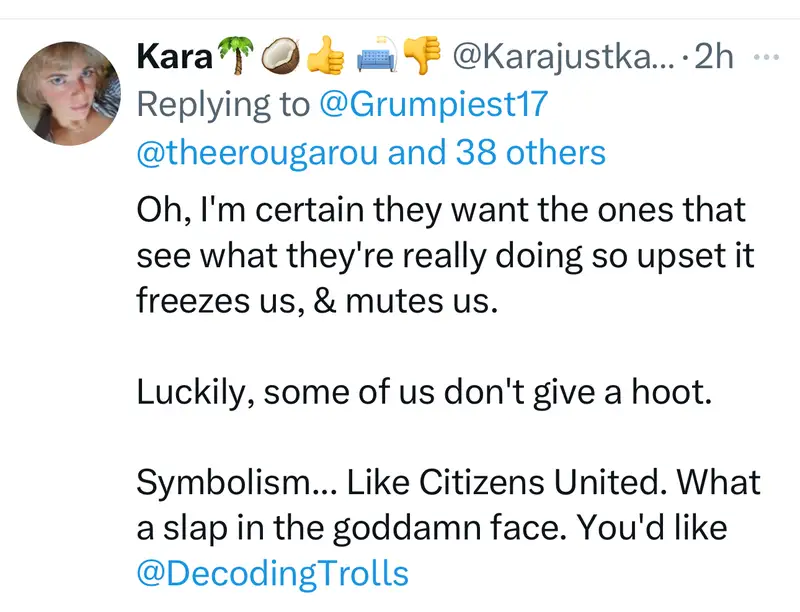The height and width of the screenshot is (612, 800).
Task: Open the @DecodingTrolls mention
Action: click(272, 573)
